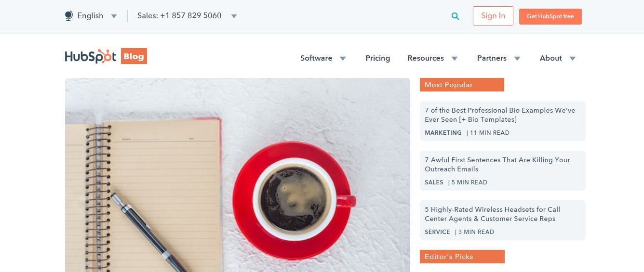
Task: Open the Software menu chevron
Action: coord(343,59)
